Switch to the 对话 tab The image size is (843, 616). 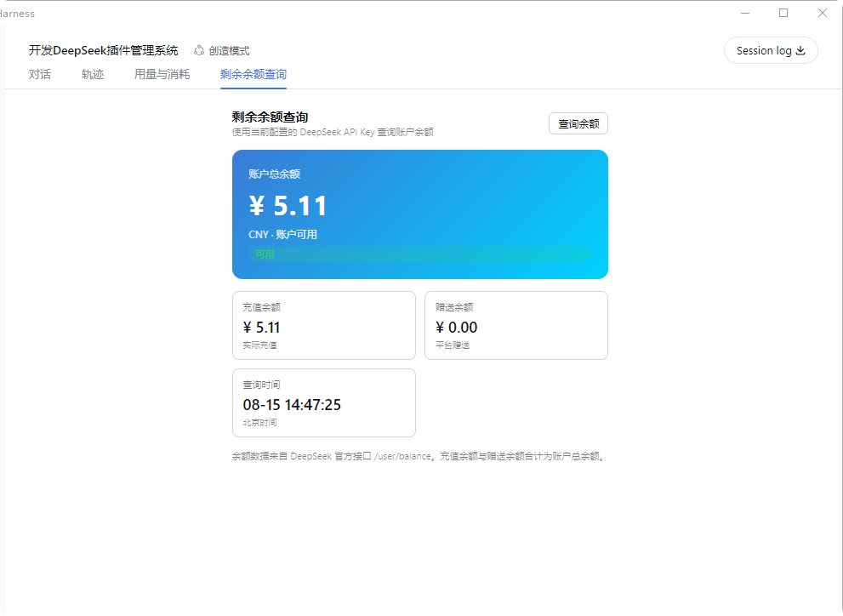(40, 74)
